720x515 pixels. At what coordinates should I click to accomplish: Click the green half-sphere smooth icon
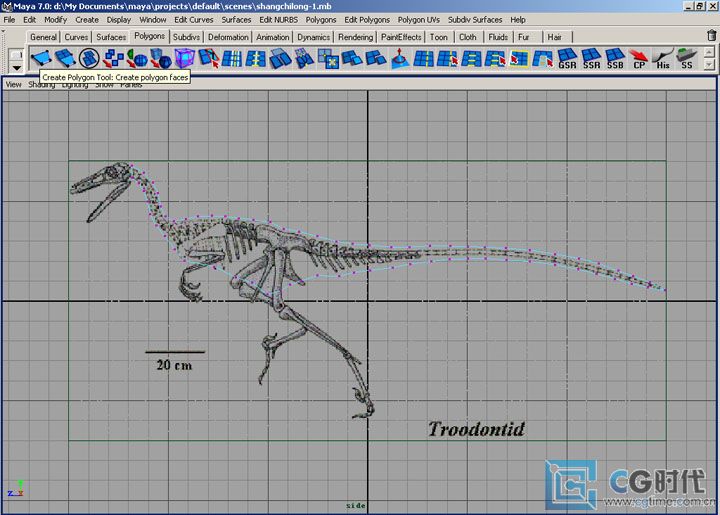(x=137, y=58)
